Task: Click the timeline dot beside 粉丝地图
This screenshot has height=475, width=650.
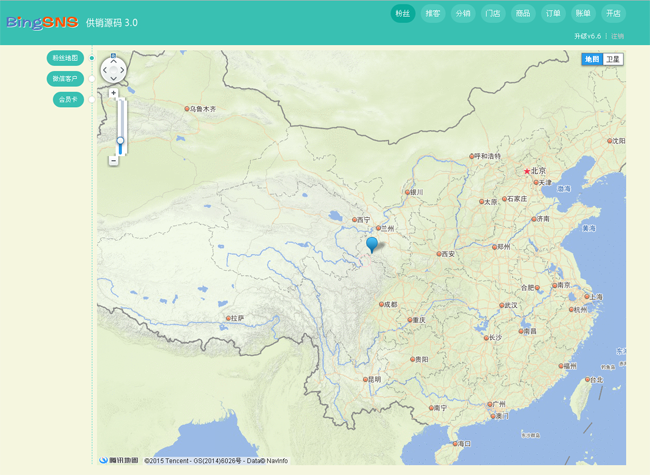Action: point(92,58)
